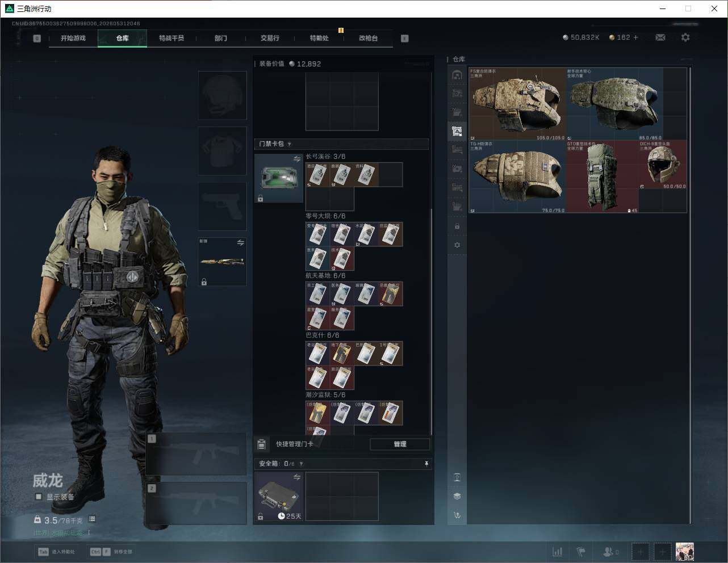Image resolution: width=728 pixels, height=563 pixels.
Task: Open warehouse sidebar gear settings
Action: (457, 245)
